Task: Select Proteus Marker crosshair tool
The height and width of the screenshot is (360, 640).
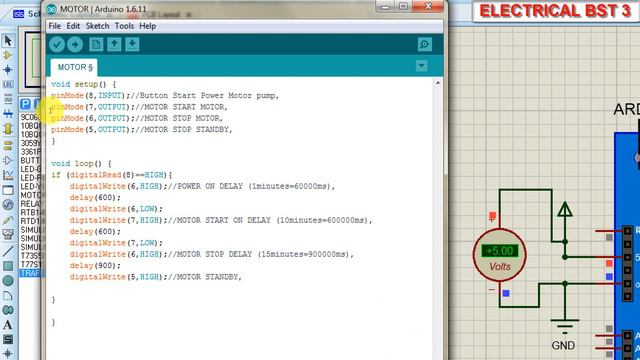Action: [x=8, y=353]
